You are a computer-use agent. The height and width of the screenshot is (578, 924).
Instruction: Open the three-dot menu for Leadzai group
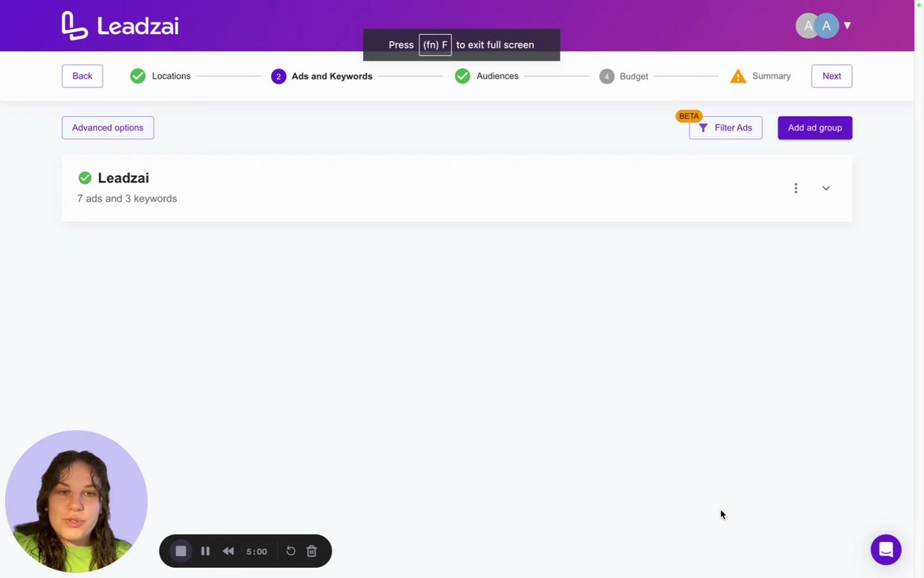point(796,188)
